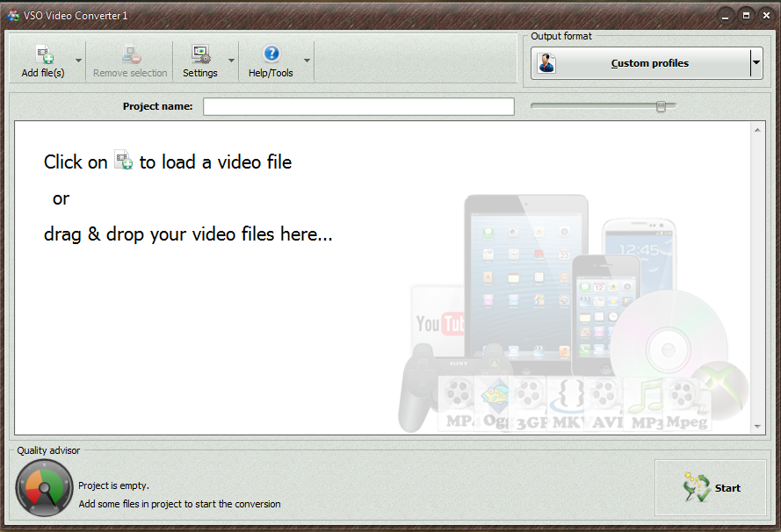Click the scroll up arrow of file list
781x532 pixels.
point(757,130)
